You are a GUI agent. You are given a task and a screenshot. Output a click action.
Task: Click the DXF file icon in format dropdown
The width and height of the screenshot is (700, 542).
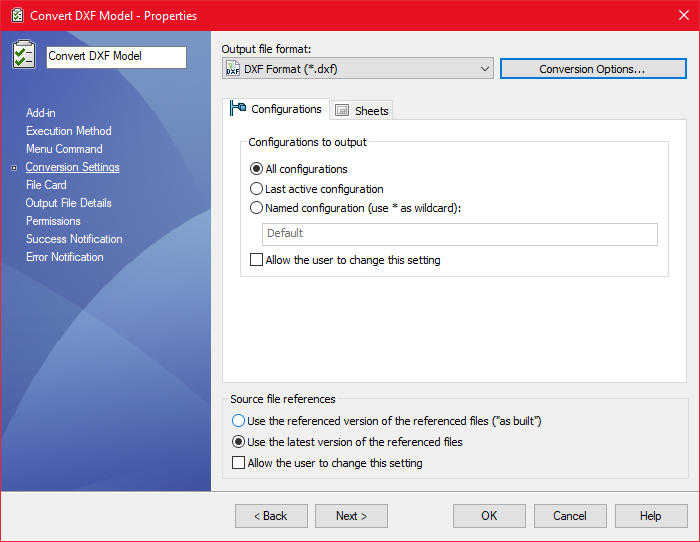233,69
